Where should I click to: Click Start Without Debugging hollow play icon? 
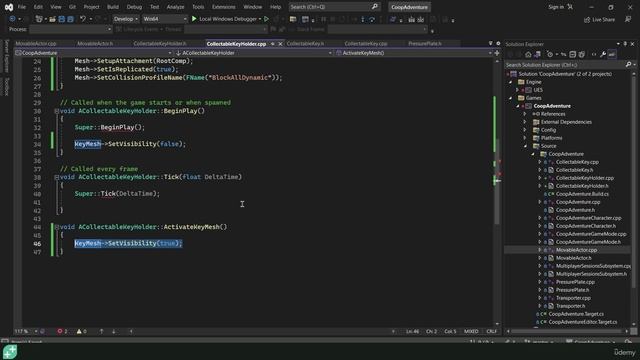pyautogui.click(x=267, y=19)
